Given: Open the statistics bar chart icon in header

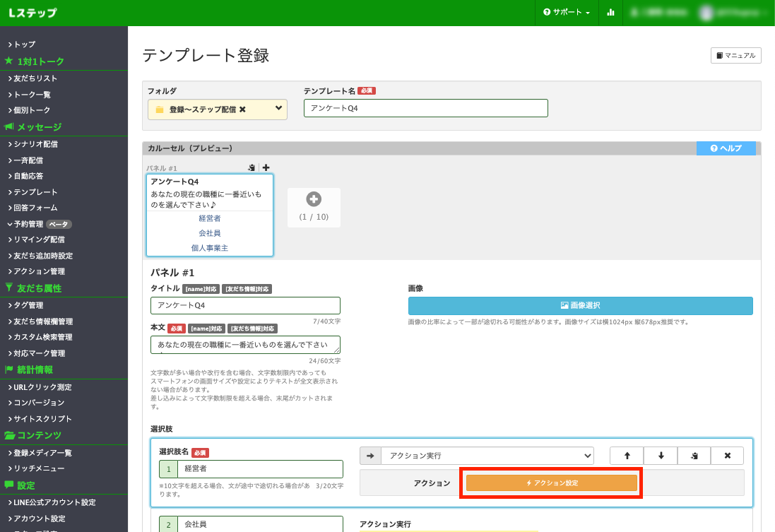Looking at the screenshot, I should (610, 13).
